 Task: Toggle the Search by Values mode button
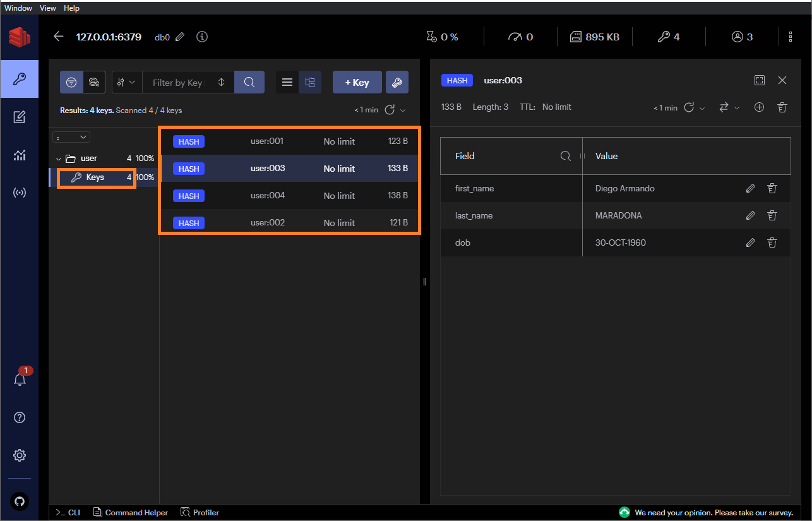click(94, 82)
